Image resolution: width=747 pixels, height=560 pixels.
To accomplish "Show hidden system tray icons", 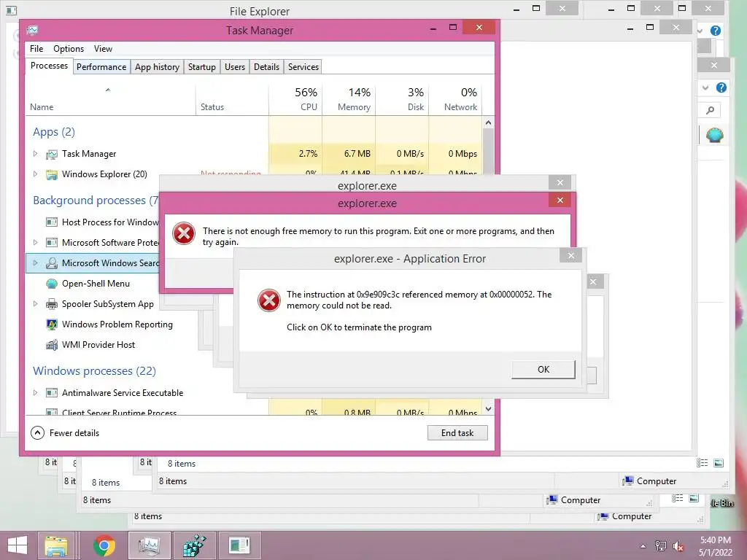I will 643,546.
